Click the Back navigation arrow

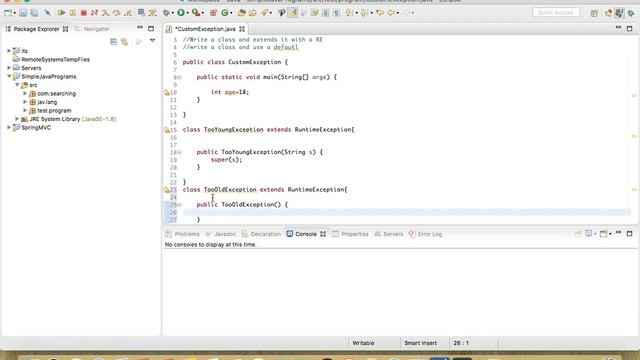[391, 13]
